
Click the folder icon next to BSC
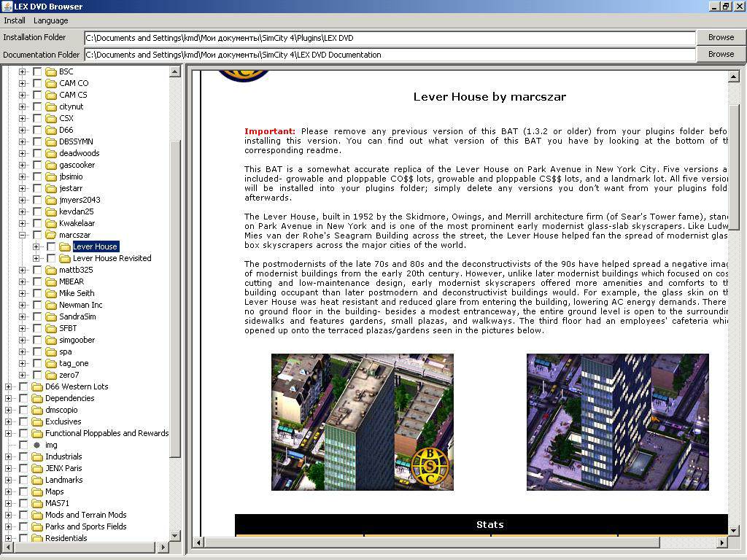point(51,71)
